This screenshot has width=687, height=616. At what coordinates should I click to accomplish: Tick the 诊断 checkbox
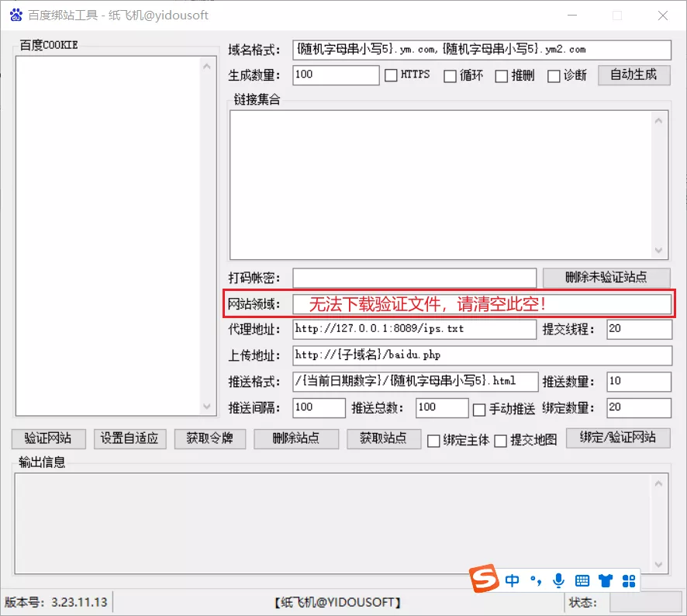[554, 76]
